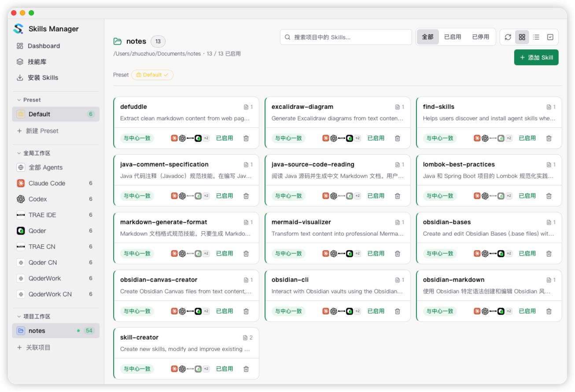Image resolution: width=575 pixels, height=392 pixels.
Task: Delete the obsidian-markdown skill
Action: (549, 311)
